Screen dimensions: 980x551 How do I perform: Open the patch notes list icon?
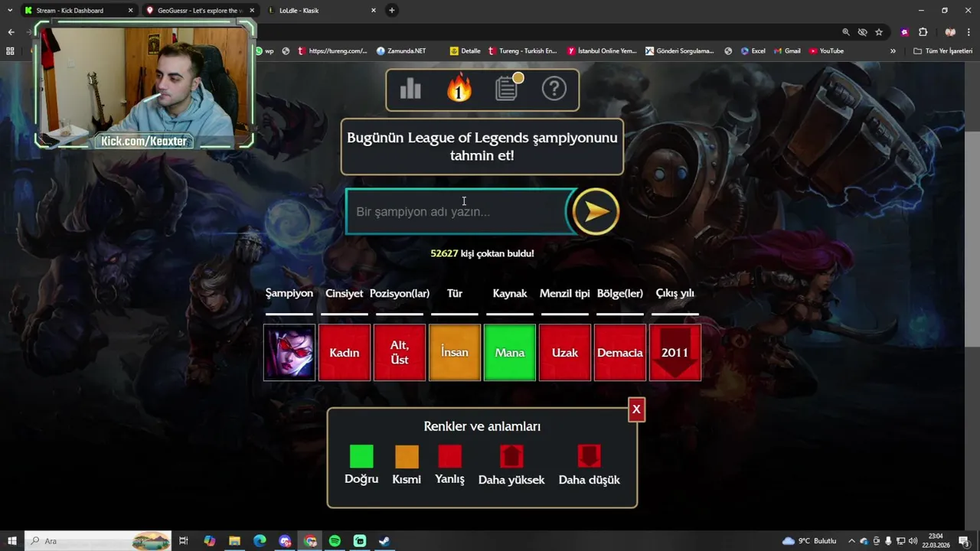[x=507, y=88]
